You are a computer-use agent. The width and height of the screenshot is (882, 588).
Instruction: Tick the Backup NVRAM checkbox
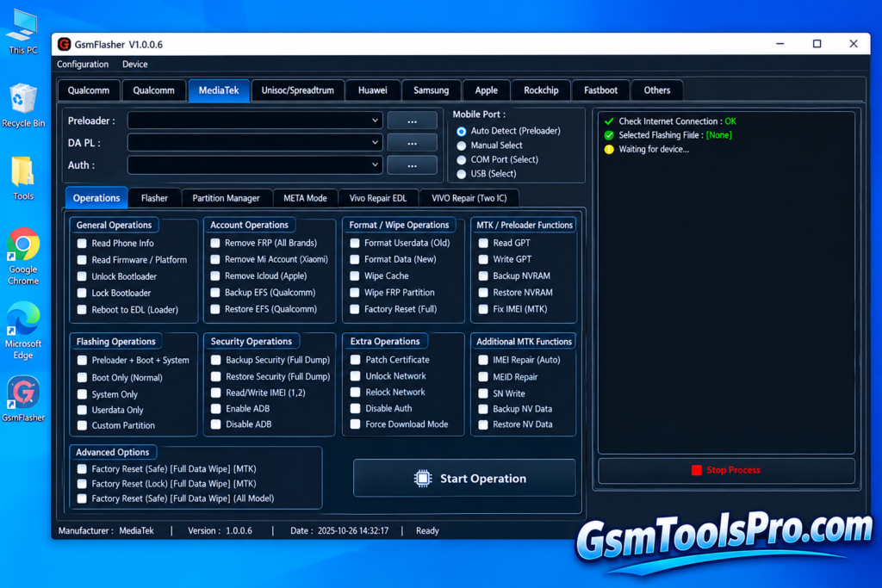click(483, 276)
